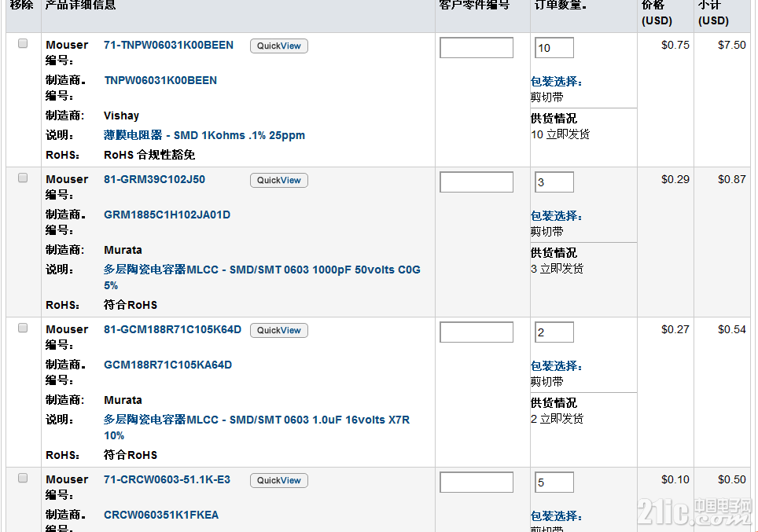
Task: Click the subtotal $7.50
Action: tap(732, 45)
